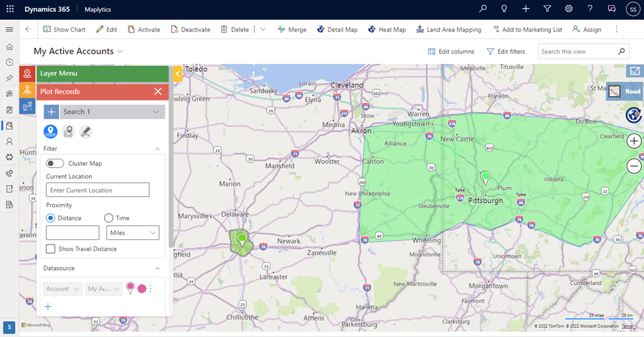Viewport: 644px width, 337px height.
Task: Click the proximity distance value field
Action: [x=73, y=233]
